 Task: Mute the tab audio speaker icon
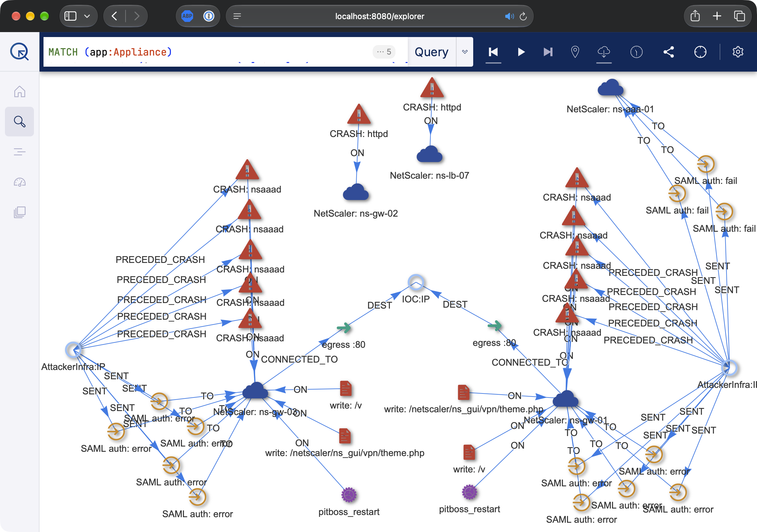click(509, 16)
